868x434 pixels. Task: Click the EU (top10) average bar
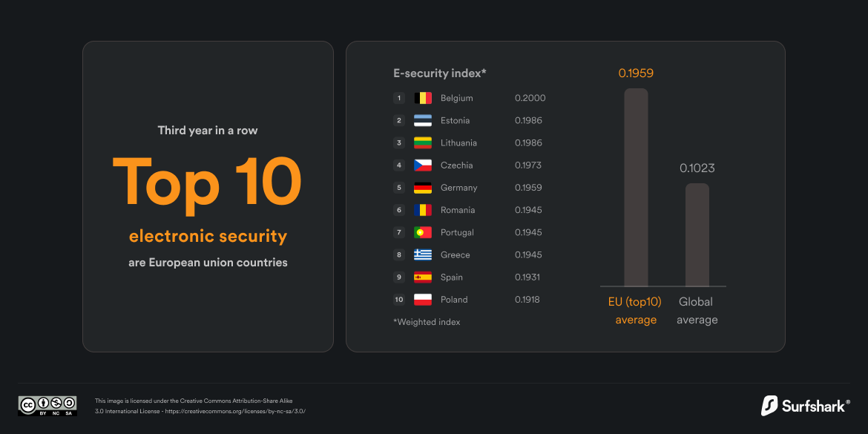[x=636, y=187]
